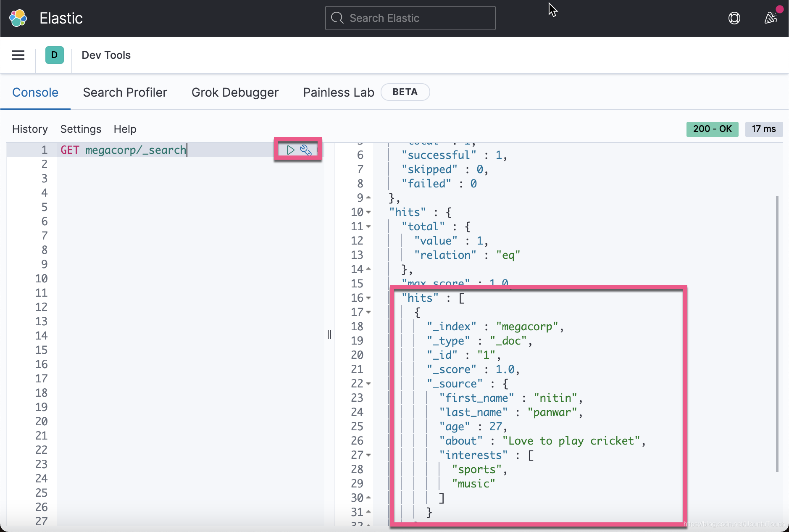Screen dimensions: 789x532
Task: Collapse "_source" object at line 22
Action: [x=368, y=384]
